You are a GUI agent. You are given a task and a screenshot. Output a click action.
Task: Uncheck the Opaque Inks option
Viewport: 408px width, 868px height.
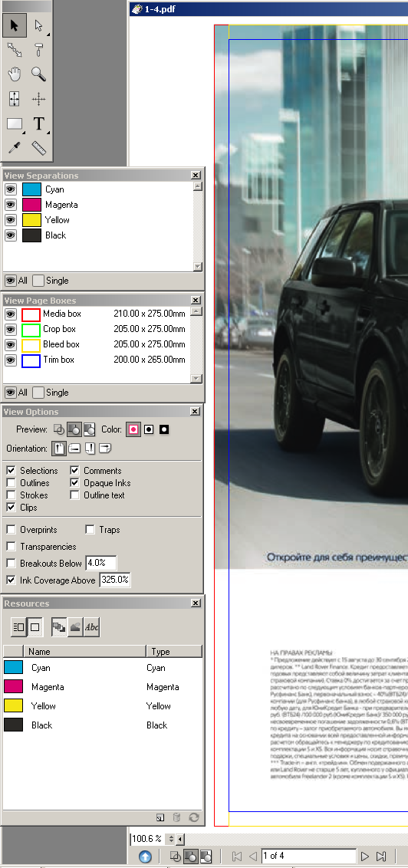[74, 483]
